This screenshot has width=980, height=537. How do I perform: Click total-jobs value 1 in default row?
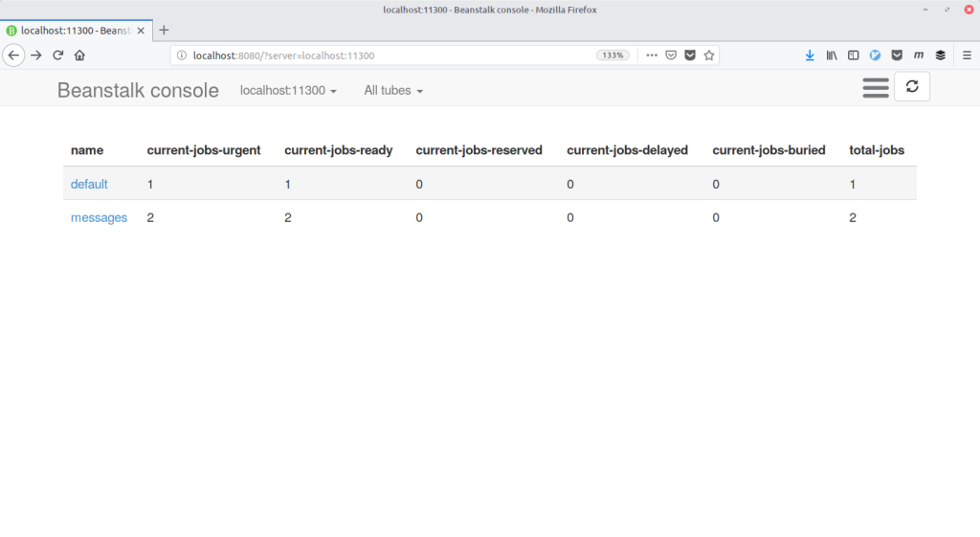pos(853,184)
